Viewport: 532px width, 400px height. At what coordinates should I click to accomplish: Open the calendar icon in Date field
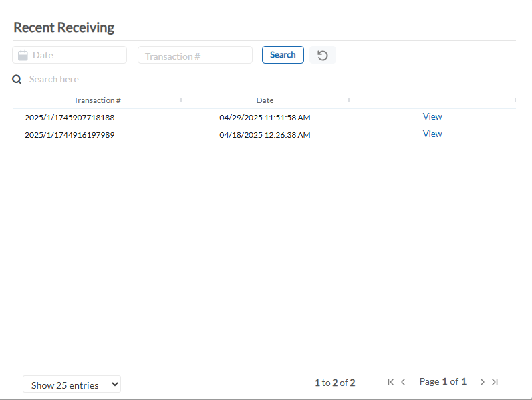[23, 55]
